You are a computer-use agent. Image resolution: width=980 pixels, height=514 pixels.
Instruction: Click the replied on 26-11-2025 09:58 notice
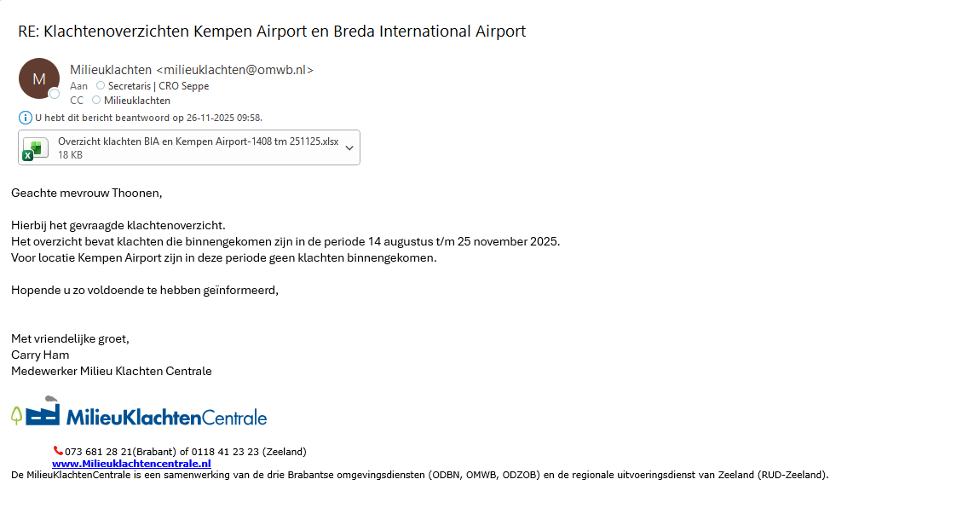(x=149, y=118)
